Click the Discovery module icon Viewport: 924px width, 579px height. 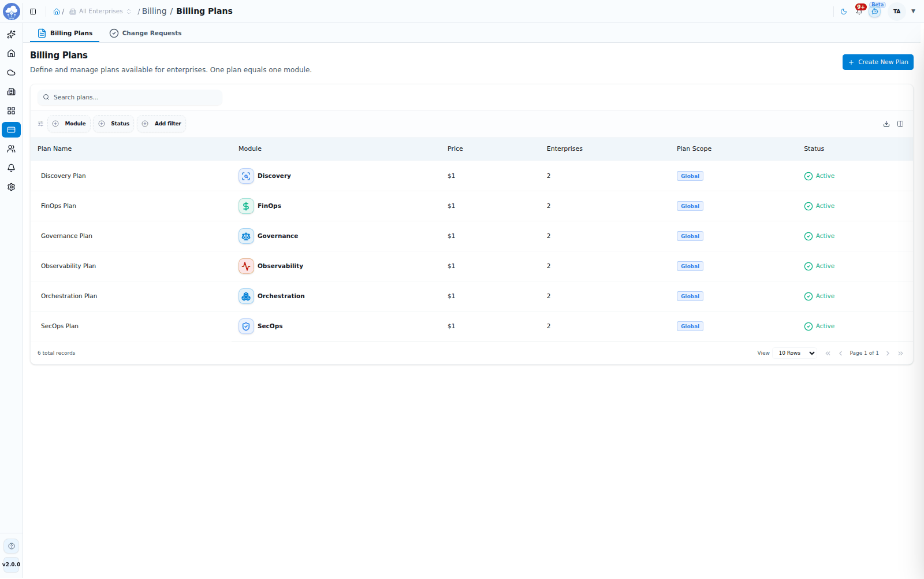click(x=246, y=176)
